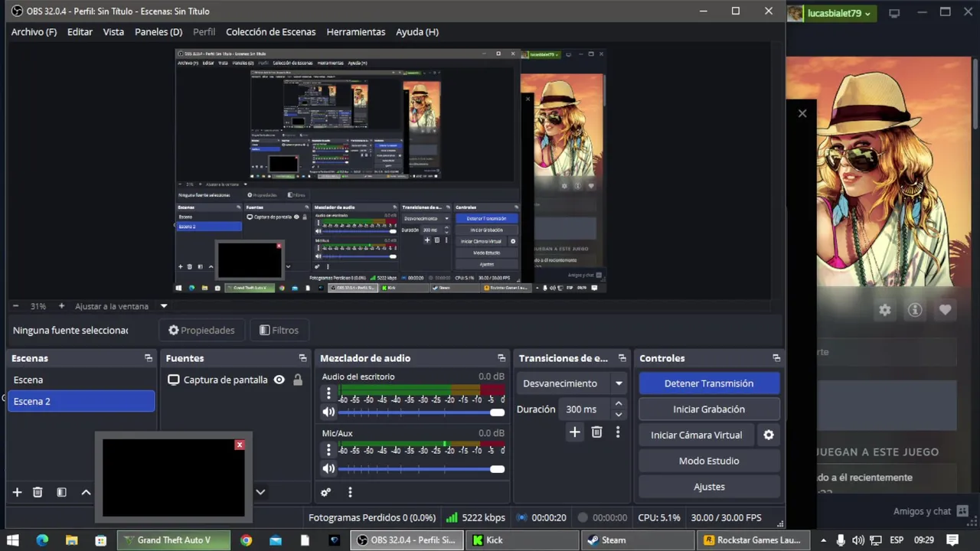This screenshot has height=551, width=980.
Task: Move source down with the chevron icon
Action: point(260,492)
